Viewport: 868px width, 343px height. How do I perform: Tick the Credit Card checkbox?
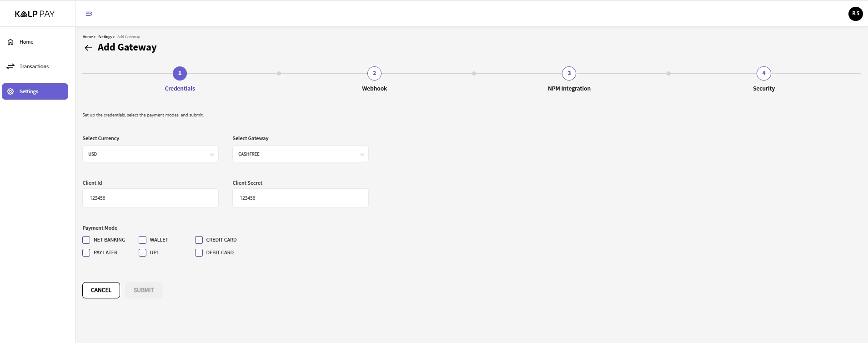click(199, 240)
